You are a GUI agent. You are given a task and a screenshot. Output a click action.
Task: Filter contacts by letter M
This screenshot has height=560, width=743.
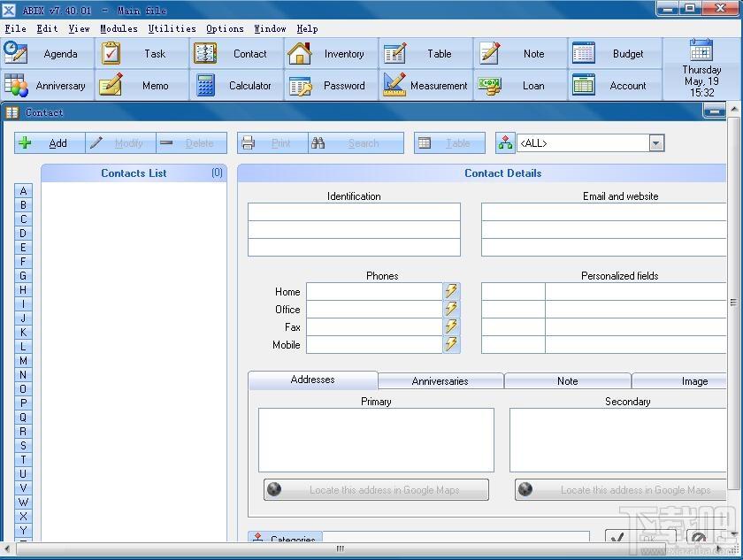[23, 361]
